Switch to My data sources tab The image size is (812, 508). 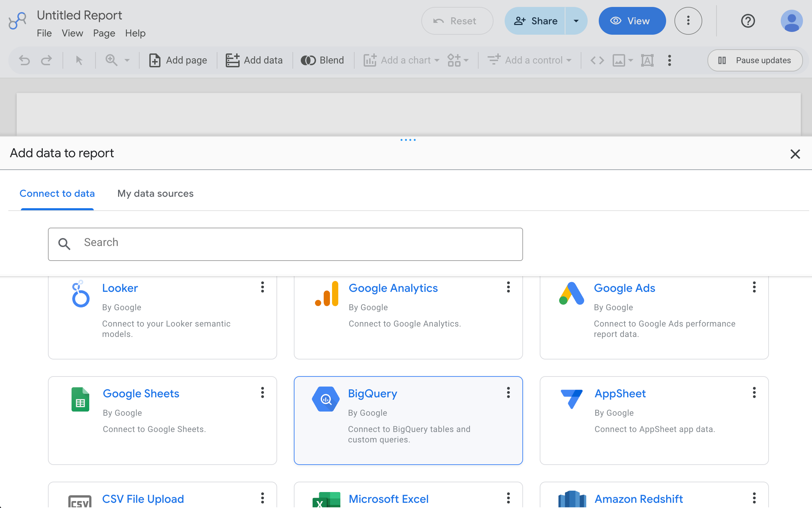click(x=155, y=194)
